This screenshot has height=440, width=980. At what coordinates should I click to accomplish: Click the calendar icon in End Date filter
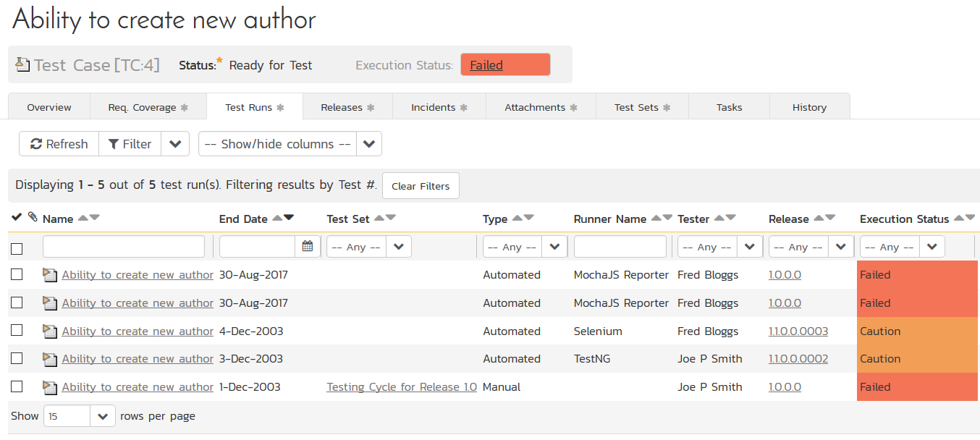pyautogui.click(x=308, y=247)
